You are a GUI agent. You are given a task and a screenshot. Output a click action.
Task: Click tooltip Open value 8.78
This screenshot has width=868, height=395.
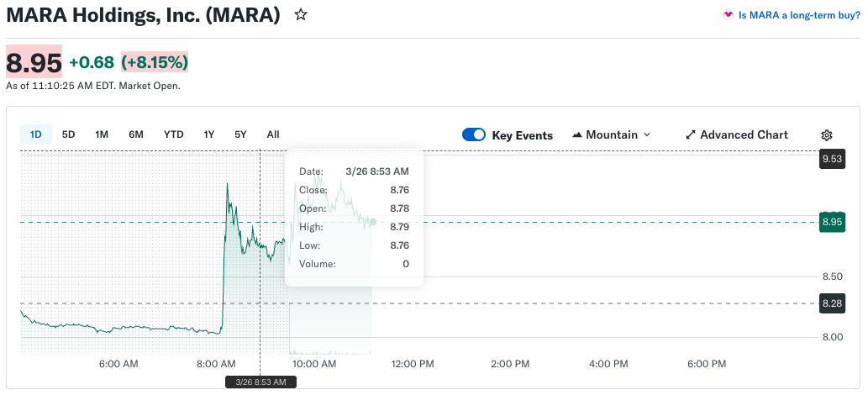coord(399,209)
